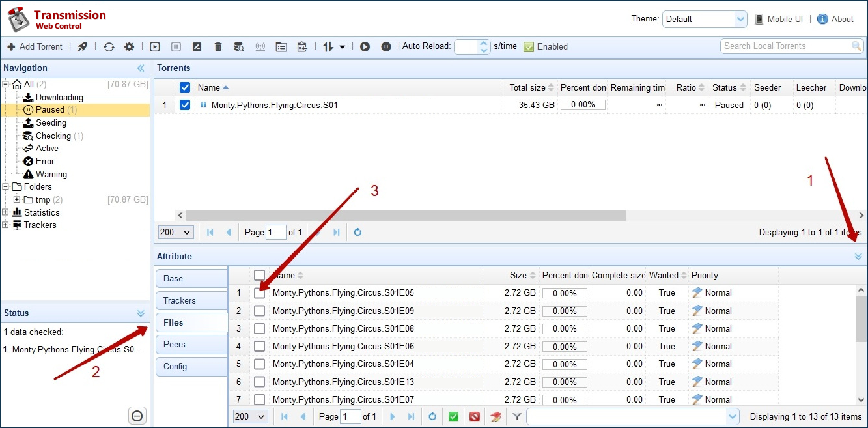Image resolution: width=868 pixels, height=428 pixels.
Task: Expand the tmp folder tree node
Action: pos(17,199)
